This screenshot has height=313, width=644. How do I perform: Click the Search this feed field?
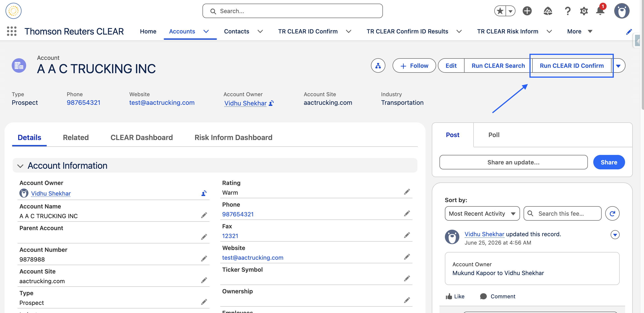(x=563, y=214)
